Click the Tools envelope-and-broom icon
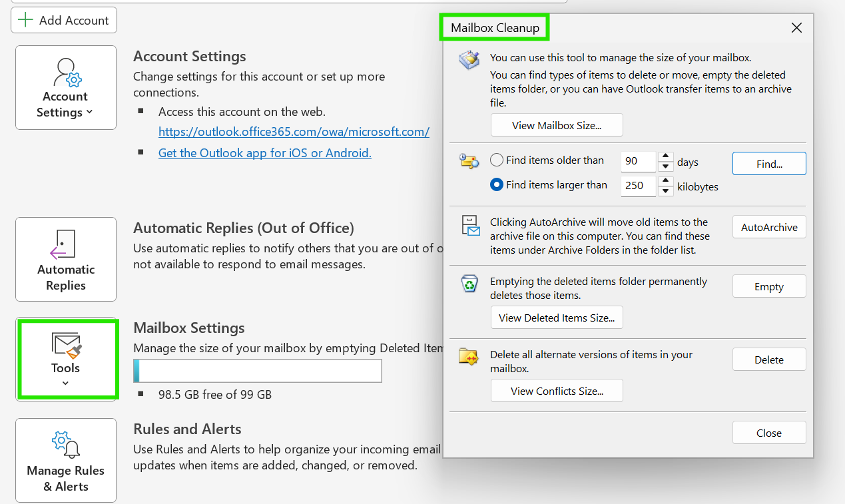845x504 pixels. (x=67, y=344)
